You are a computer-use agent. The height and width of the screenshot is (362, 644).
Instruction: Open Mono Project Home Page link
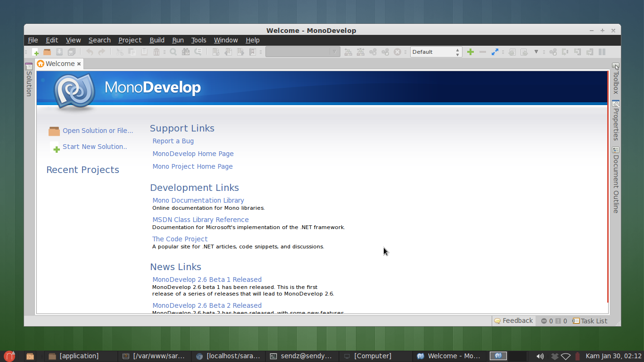tap(192, 166)
